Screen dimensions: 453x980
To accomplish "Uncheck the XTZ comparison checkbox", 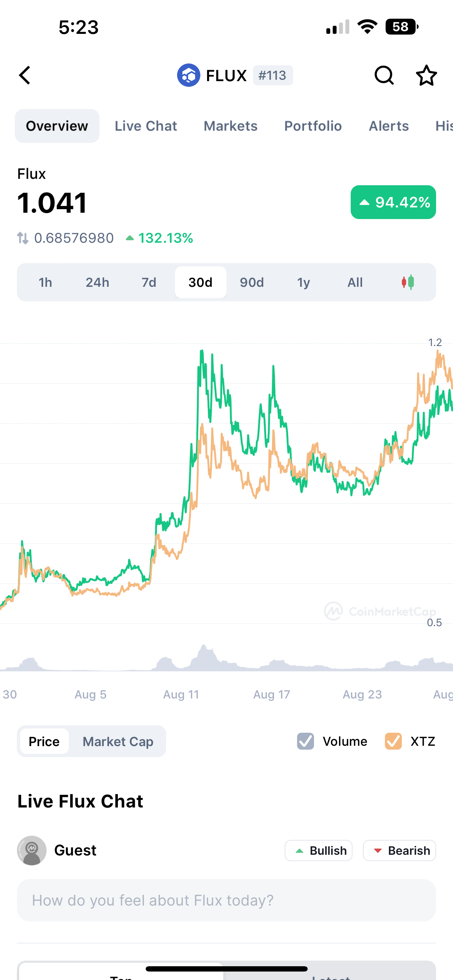I will [393, 741].
